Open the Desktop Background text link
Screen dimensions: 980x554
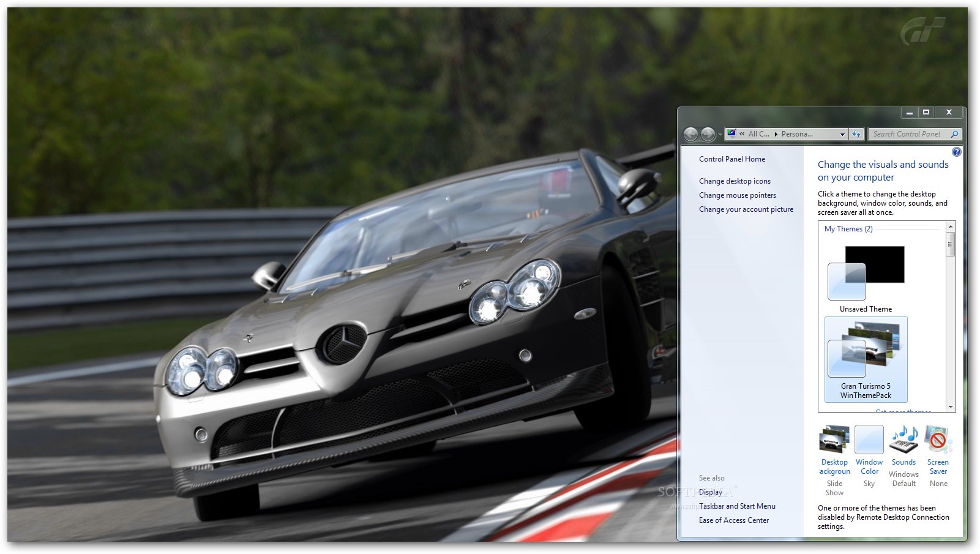click(x=835, y=467)
